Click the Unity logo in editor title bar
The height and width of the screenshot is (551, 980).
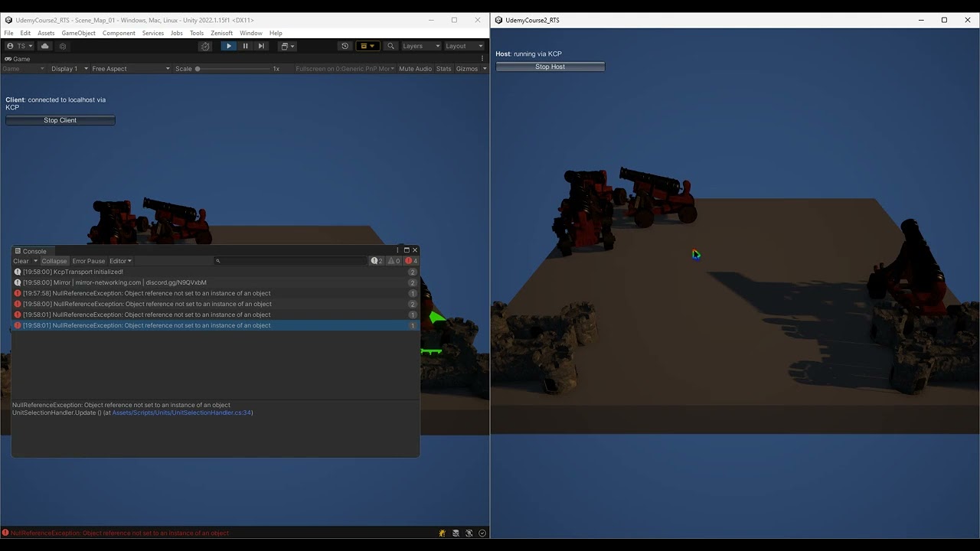click(x=8, y=20)
